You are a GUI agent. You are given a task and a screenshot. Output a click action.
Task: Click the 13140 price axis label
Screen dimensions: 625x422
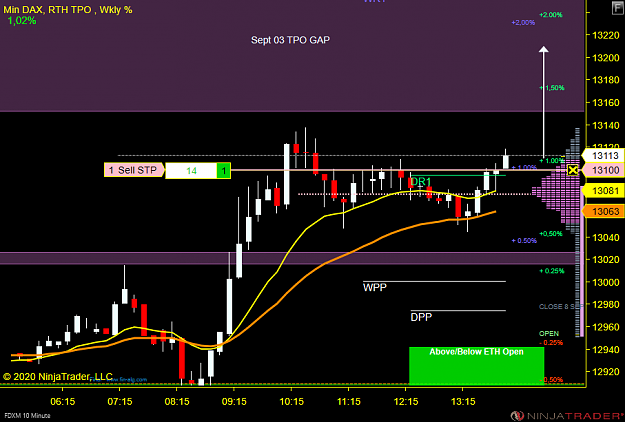(x=606, y=125)
